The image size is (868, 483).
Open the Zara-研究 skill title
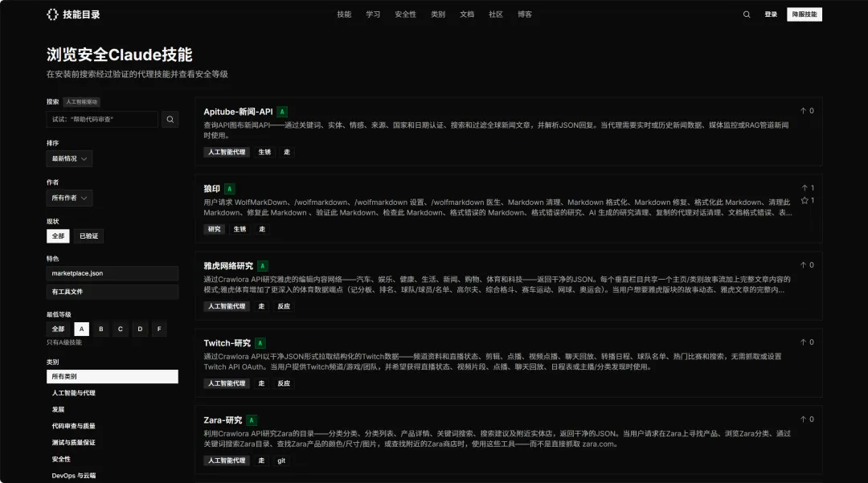point(223,420)
